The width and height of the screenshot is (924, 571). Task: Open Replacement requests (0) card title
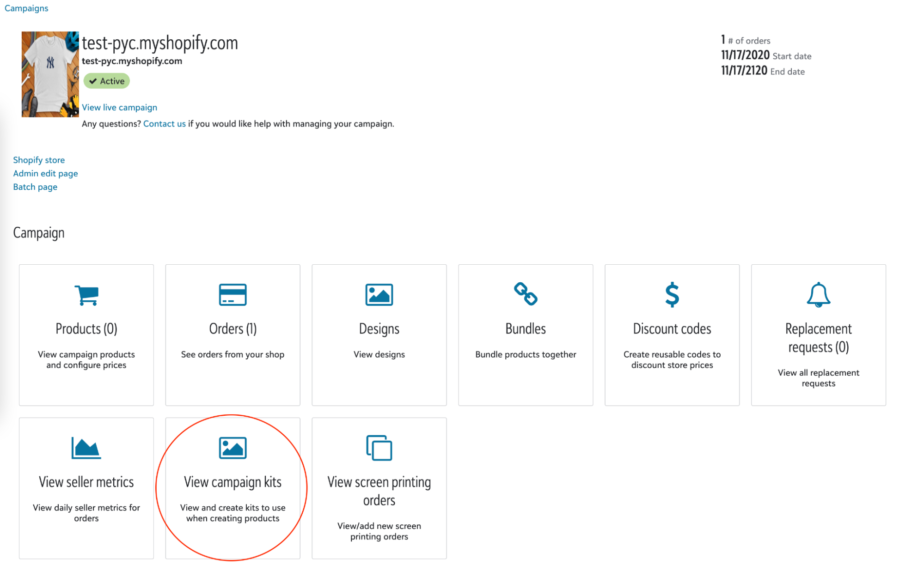(x=818, y=338)
